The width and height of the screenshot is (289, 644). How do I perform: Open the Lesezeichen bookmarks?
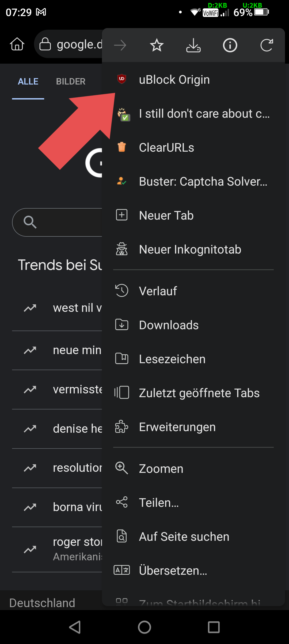click(172, 359)
